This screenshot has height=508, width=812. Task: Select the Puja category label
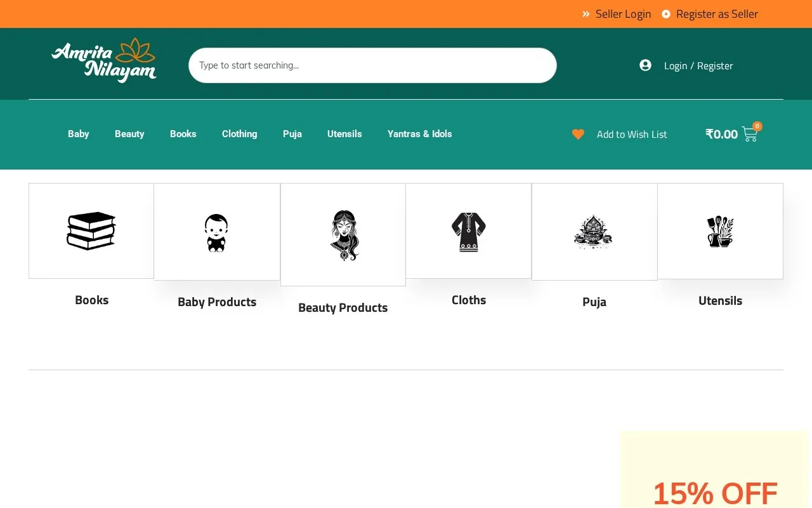(x=594, y=302)
